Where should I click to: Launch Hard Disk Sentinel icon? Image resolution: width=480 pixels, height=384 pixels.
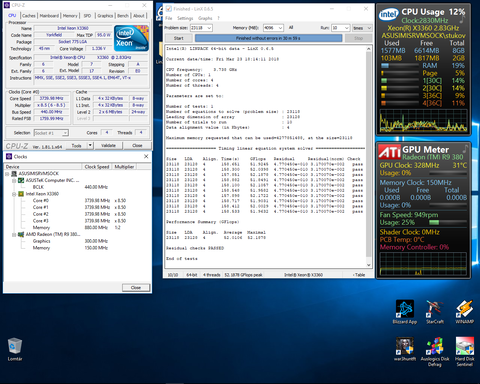click(465, 351)
